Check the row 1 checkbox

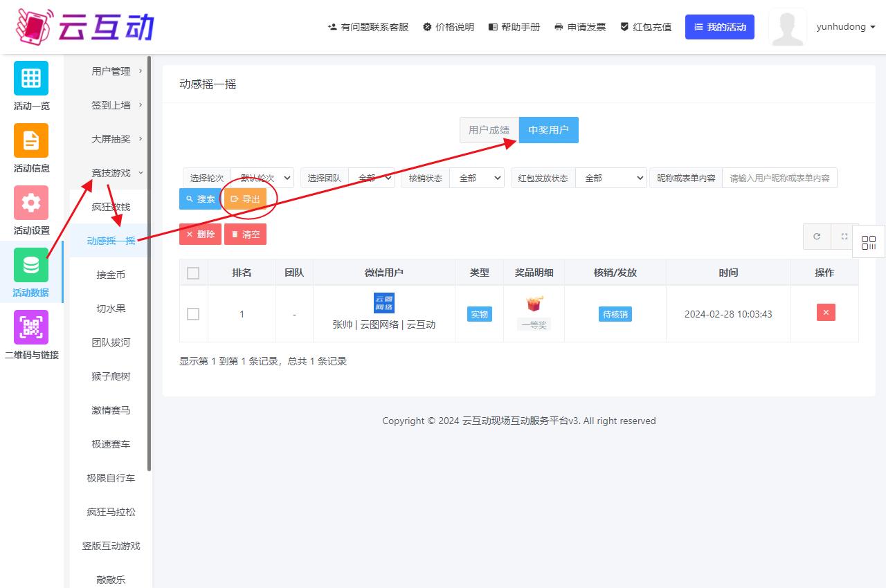click(x=193, y=314)
